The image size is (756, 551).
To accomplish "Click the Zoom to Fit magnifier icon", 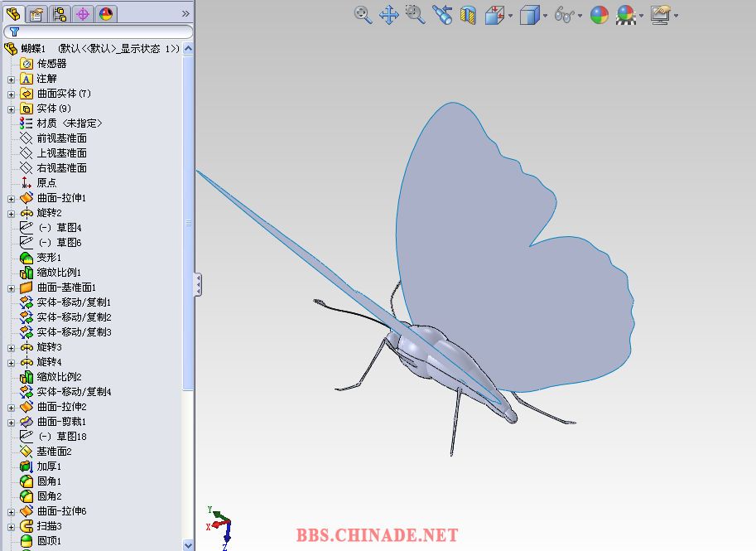I will (363, 14).
